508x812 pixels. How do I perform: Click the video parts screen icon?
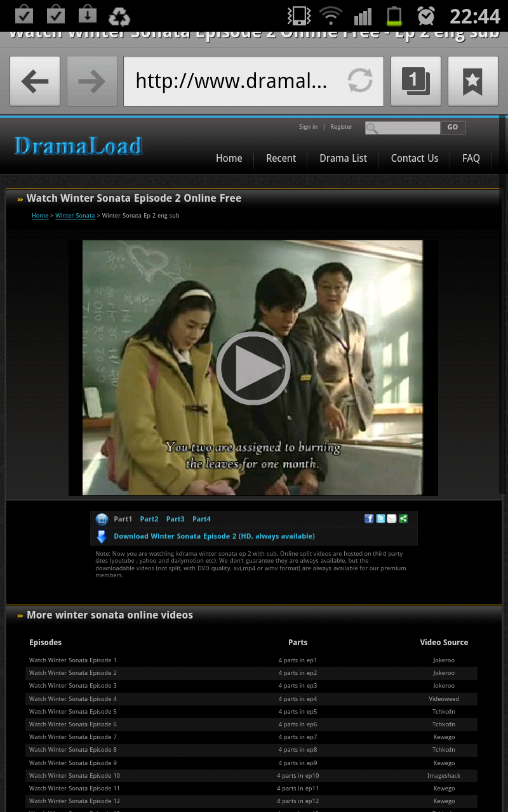coord(102,520)
